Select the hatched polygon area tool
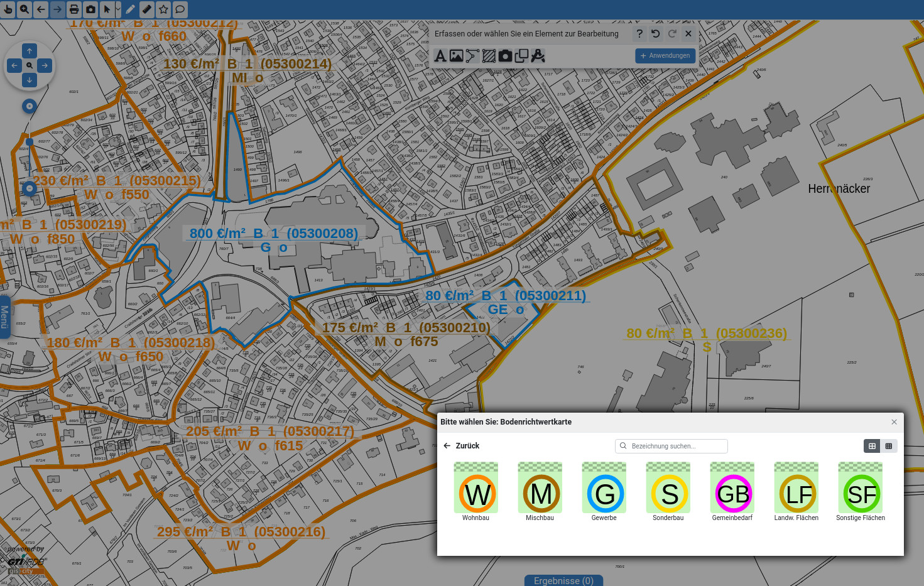 [x=489, y=56]
